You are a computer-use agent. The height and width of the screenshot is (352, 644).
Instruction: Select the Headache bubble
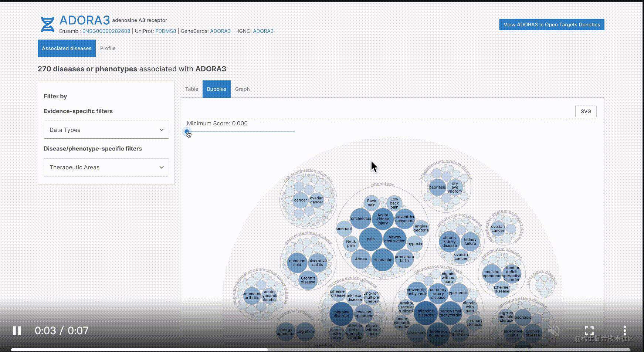(383, 260)
